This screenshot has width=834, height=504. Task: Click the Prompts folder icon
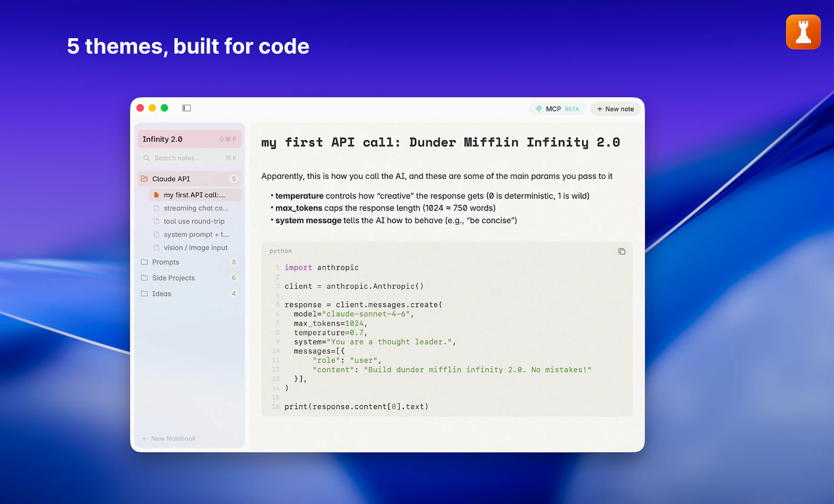144,262
